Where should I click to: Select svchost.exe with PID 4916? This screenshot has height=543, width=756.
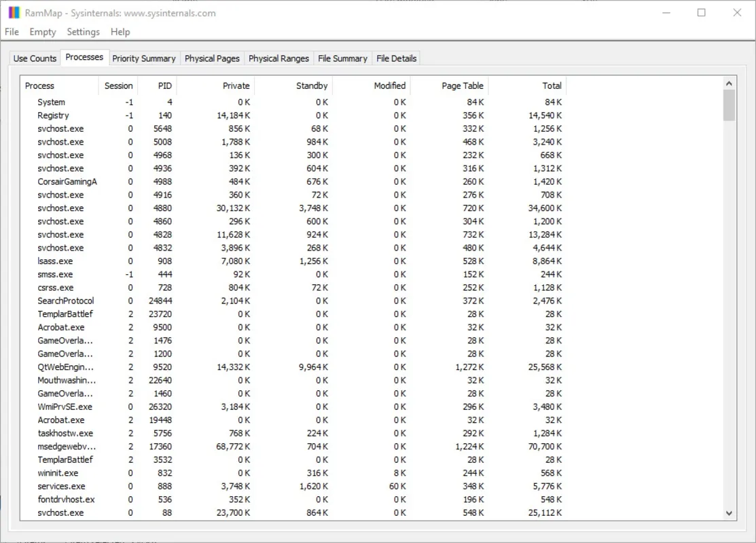(x=293, y=195)
